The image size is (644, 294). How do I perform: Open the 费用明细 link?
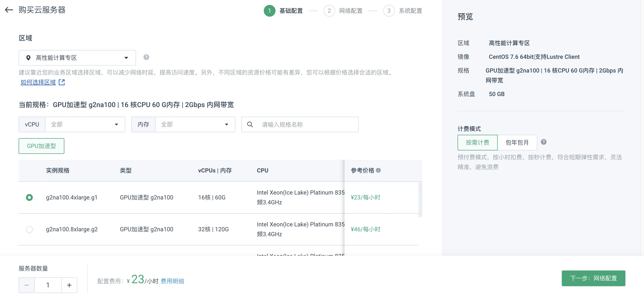pos(172,281)
